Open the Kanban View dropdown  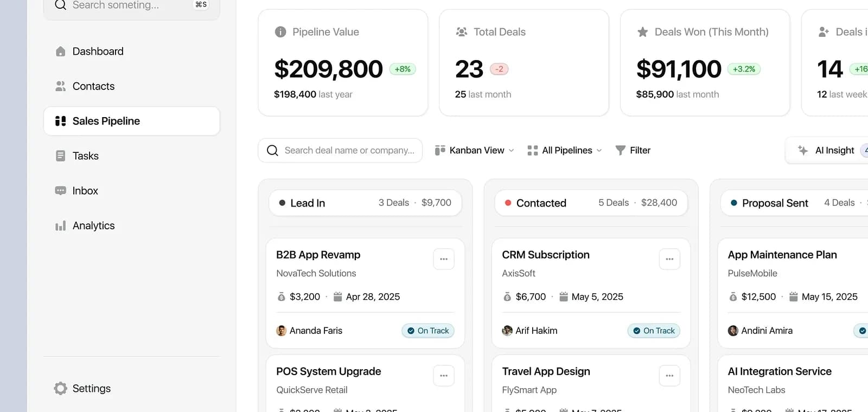[475, 151]
